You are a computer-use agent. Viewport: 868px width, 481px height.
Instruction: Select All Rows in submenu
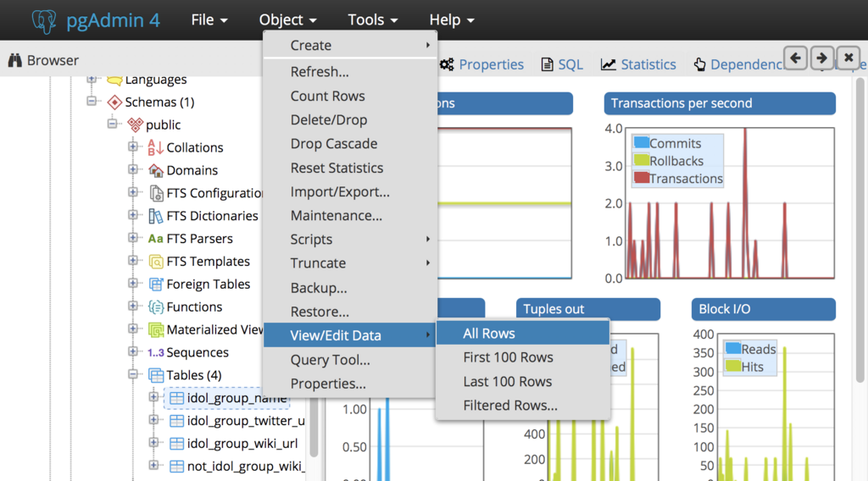(523, 334)
